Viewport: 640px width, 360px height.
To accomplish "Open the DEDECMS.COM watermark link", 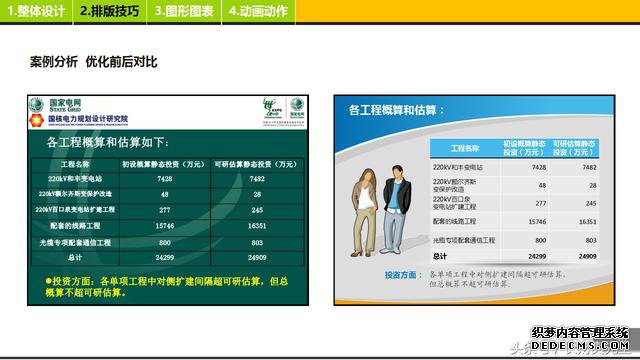I will [x=580, y=346].
